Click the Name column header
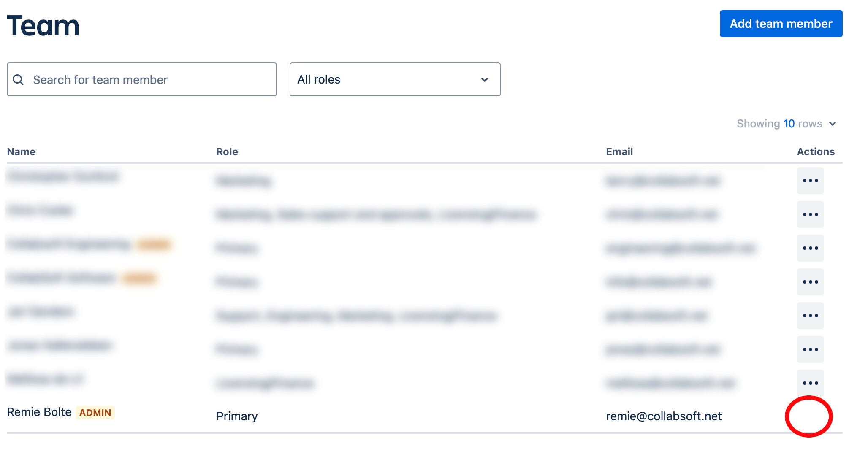 [21, 152]
